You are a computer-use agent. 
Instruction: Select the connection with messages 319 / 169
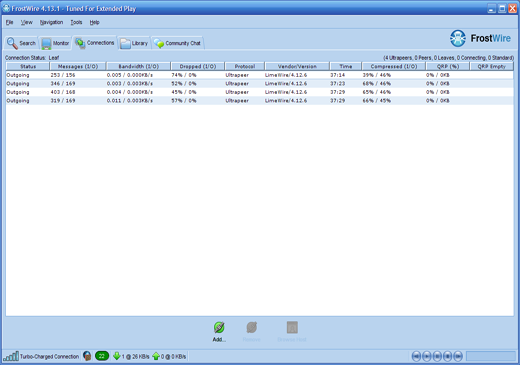(x=259, y=100)
